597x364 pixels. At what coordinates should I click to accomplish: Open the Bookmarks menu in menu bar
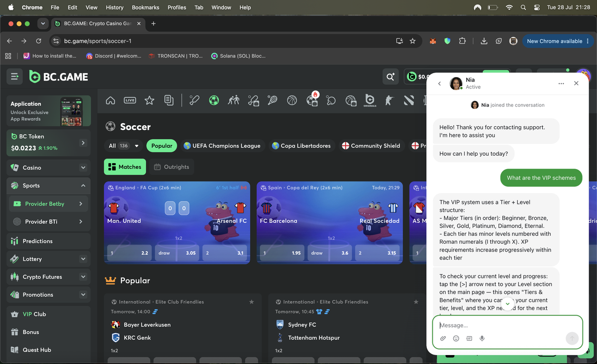click(x=145, y=7)
